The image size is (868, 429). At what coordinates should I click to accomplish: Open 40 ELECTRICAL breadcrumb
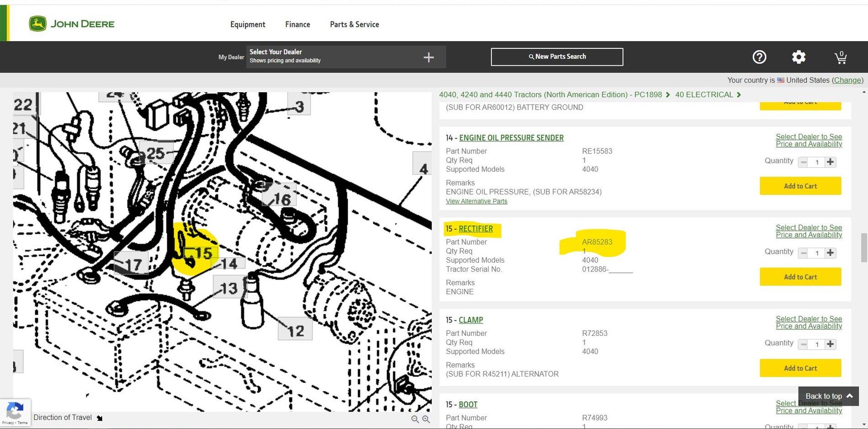coord(704,95)
